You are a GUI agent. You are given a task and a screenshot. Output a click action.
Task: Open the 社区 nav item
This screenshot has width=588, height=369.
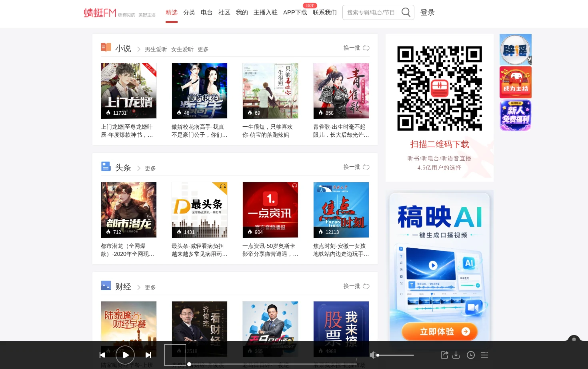click(x=224, y=12)
